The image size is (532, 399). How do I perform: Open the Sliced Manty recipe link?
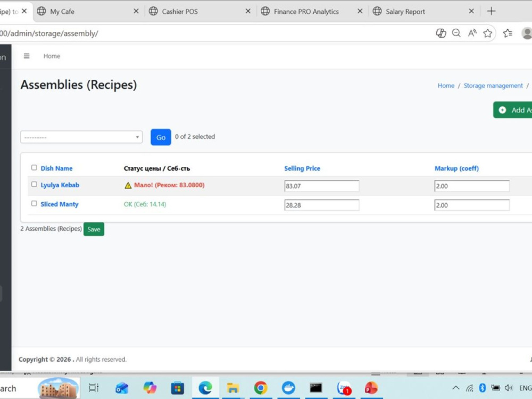point(60,204)
